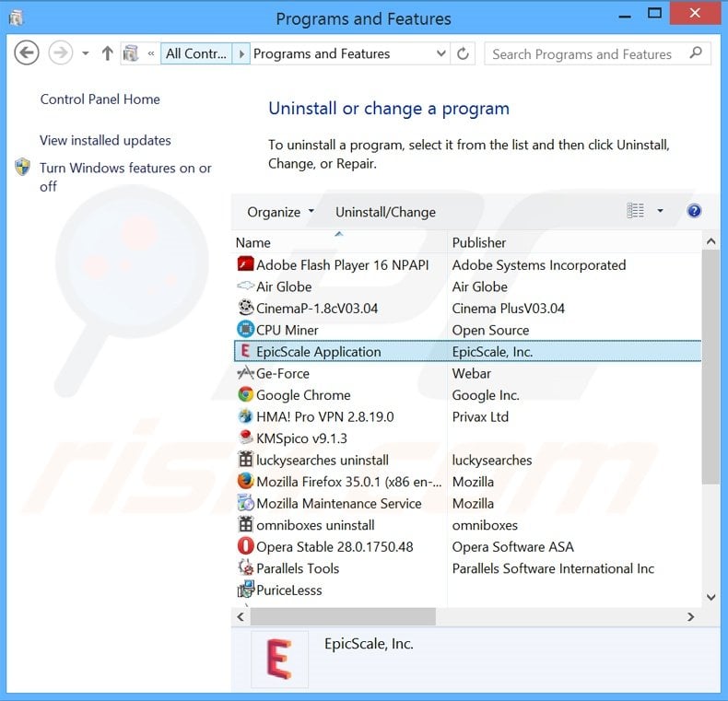Screen dimensions: 728x701
Task: Click the Open Source publisher cell
Action: pyautogui.click(x=490, y=330)
